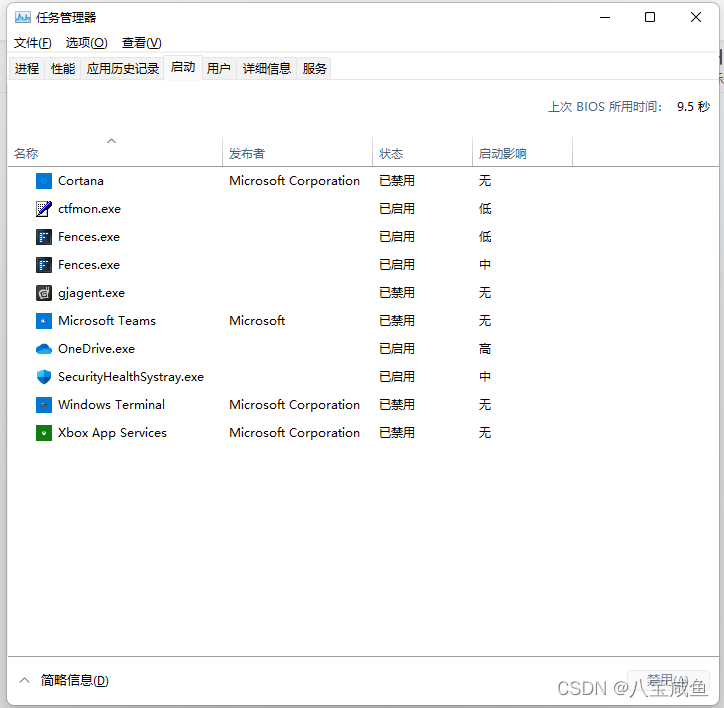Sort by the 发布者 column header
Image resolution: width=724 pixels, height=708 pixels.
point(297,151)
